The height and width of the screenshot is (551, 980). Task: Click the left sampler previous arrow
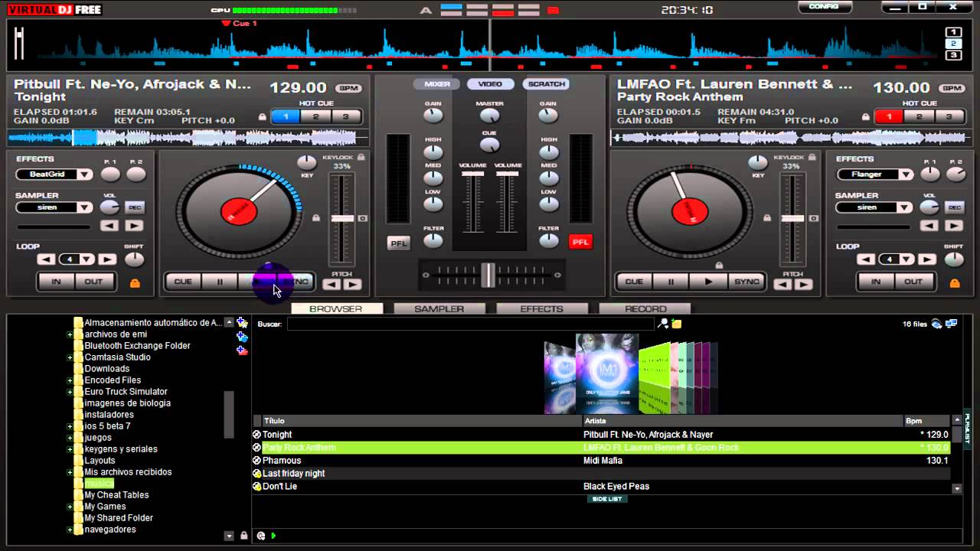109,226
